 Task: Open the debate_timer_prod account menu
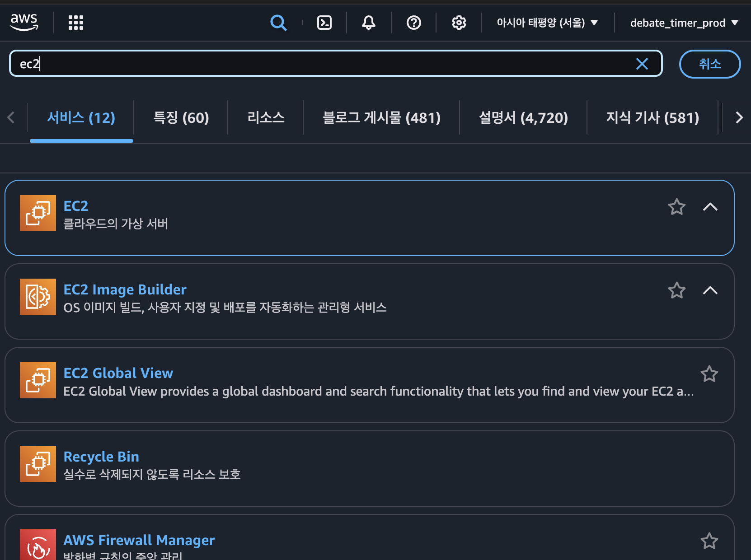[684, 23]
